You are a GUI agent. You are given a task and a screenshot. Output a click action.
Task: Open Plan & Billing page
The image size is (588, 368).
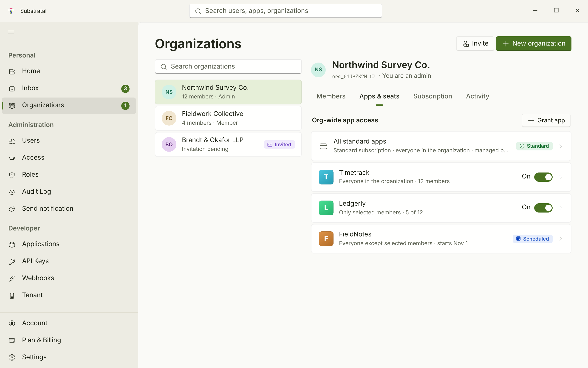[x=69, y=340]
